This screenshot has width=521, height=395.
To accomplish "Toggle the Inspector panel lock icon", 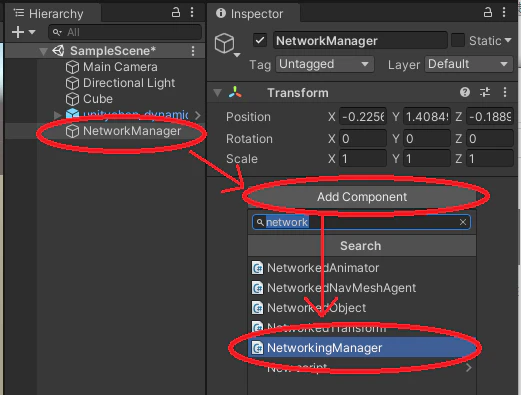I will 488,13.
